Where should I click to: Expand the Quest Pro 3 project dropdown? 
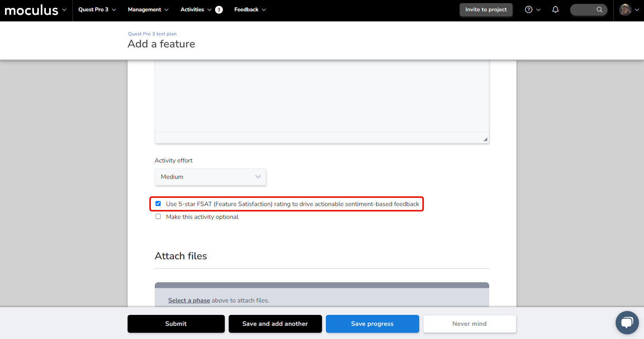pyautogui.click(x=97, y=10)
